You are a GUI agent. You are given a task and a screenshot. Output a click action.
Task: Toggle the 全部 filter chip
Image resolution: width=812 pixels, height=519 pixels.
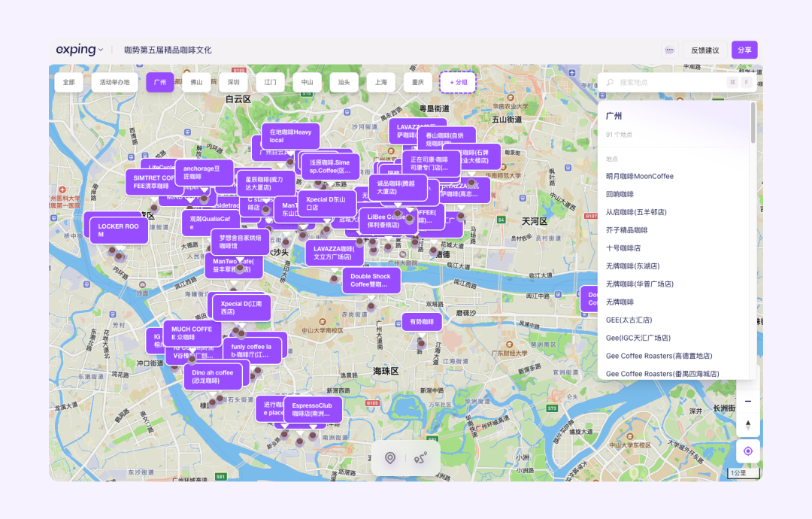(69, 83)
